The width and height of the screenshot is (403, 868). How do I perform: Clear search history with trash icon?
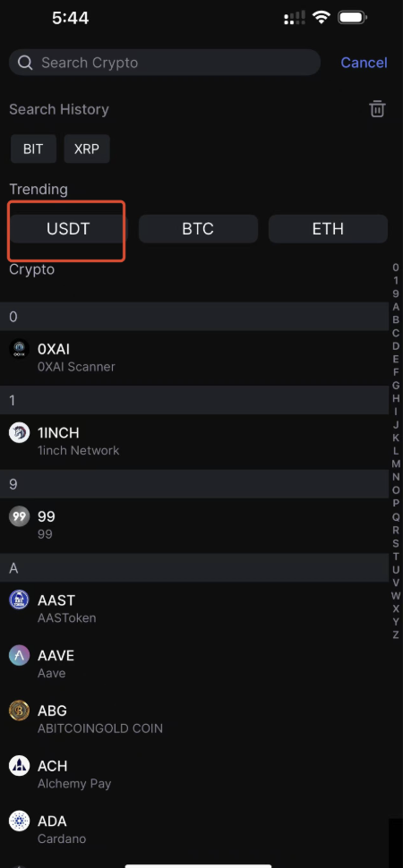pos(378,108)
